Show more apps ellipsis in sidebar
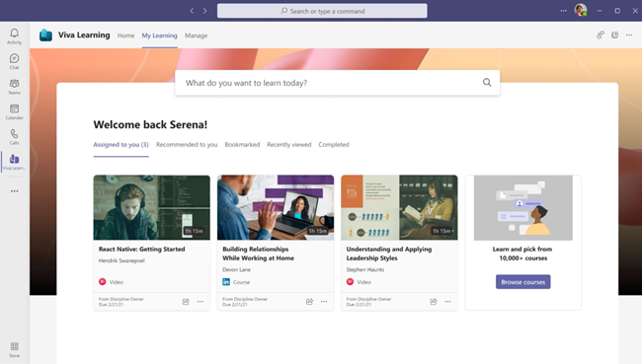642x364 pixels. pos(15,191)
